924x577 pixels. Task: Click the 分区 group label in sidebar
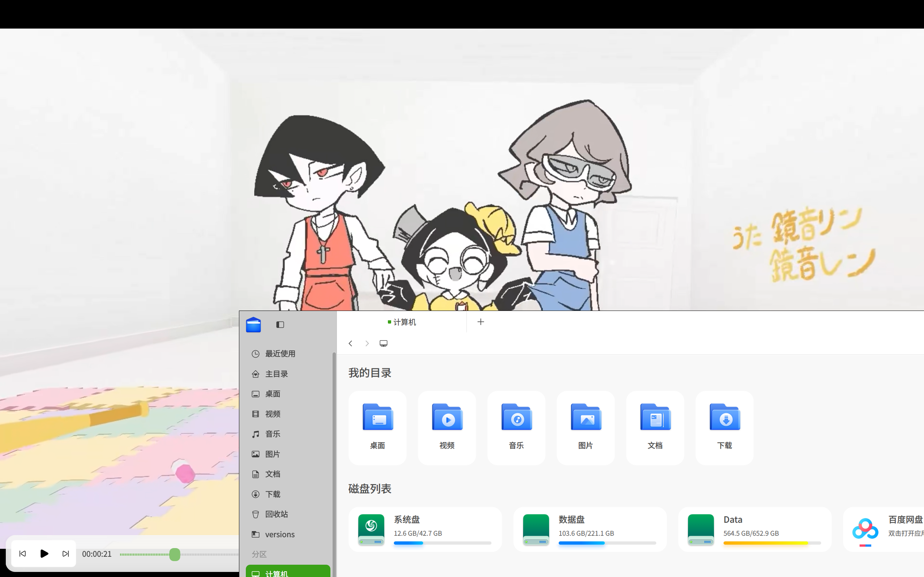click(x=259, y=554)
